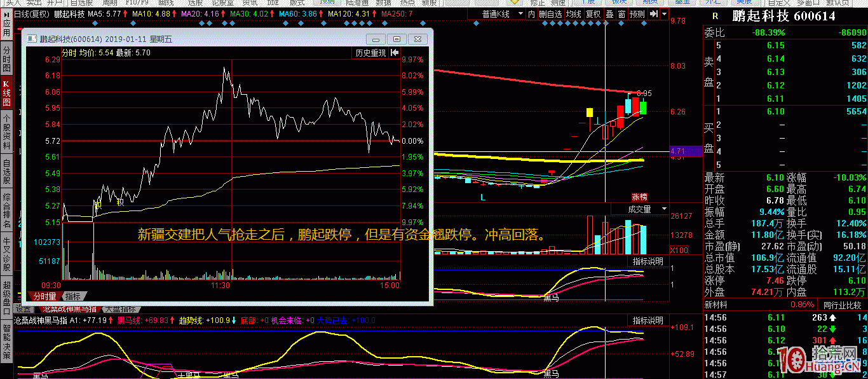The height and width of the screenshot is (379, 868).
Task: Click the 设置 settings tab below the popup
Action: coord(24,309)
